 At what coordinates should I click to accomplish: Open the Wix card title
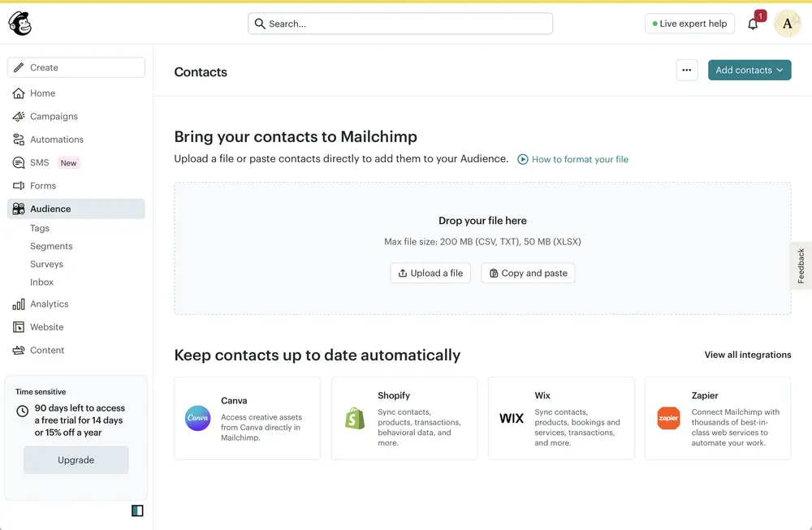(542, 395)
